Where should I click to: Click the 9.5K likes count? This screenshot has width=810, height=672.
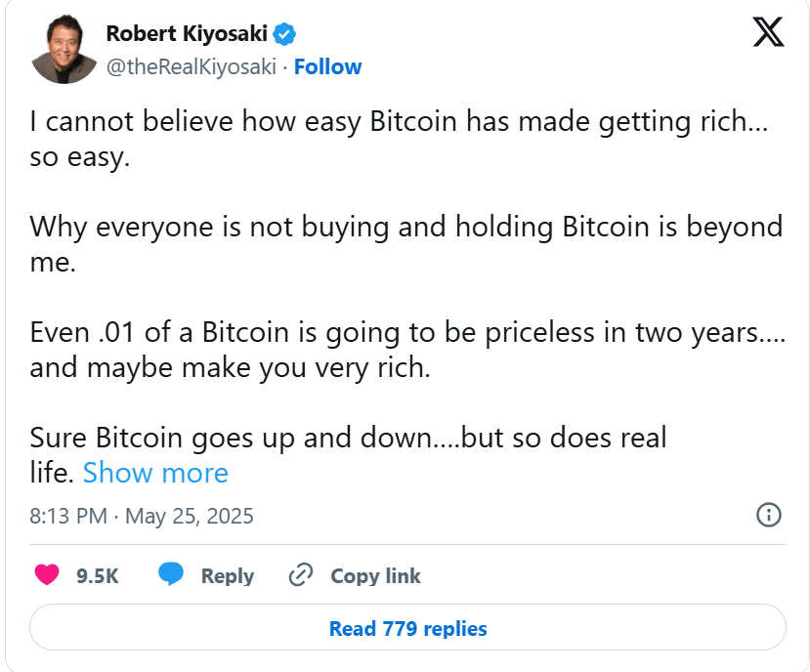point(98,576)
